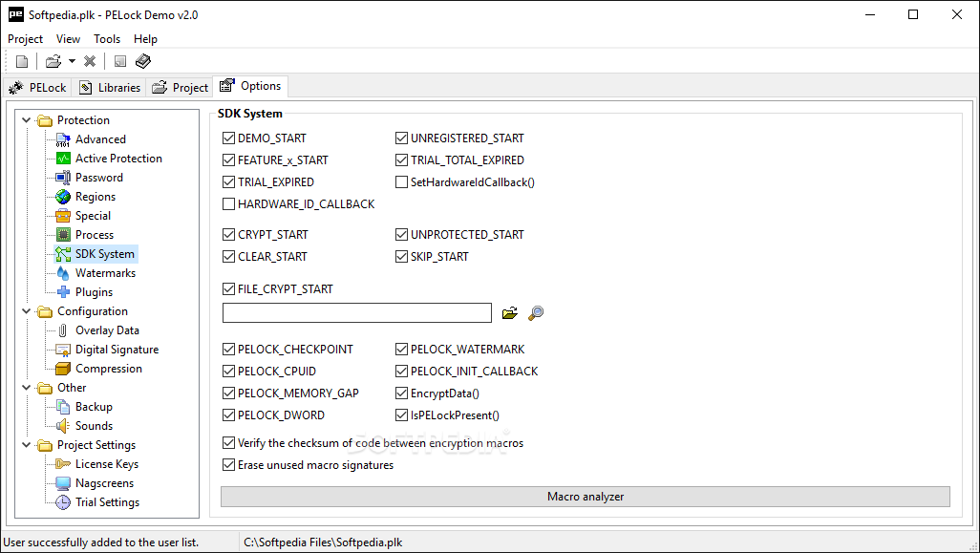Click the Sounds speaker icon
Viewport: 980px width, 553px height.
[x=63, y=426]
